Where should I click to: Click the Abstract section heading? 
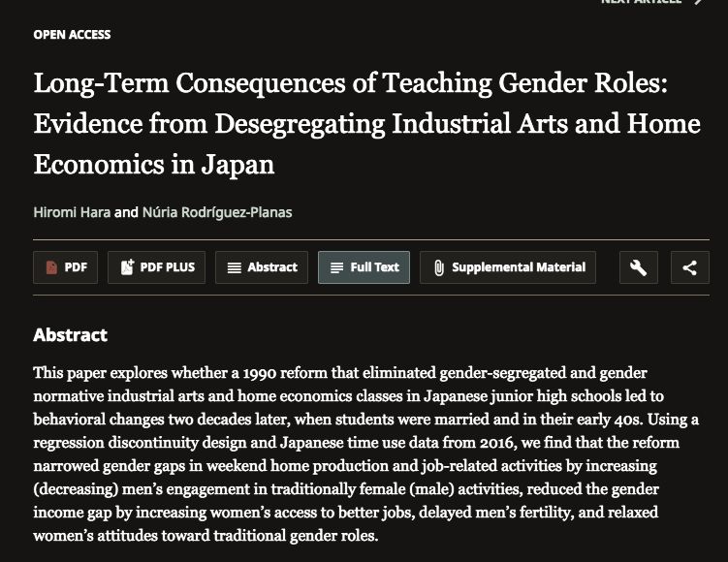(x=70, y=335)
